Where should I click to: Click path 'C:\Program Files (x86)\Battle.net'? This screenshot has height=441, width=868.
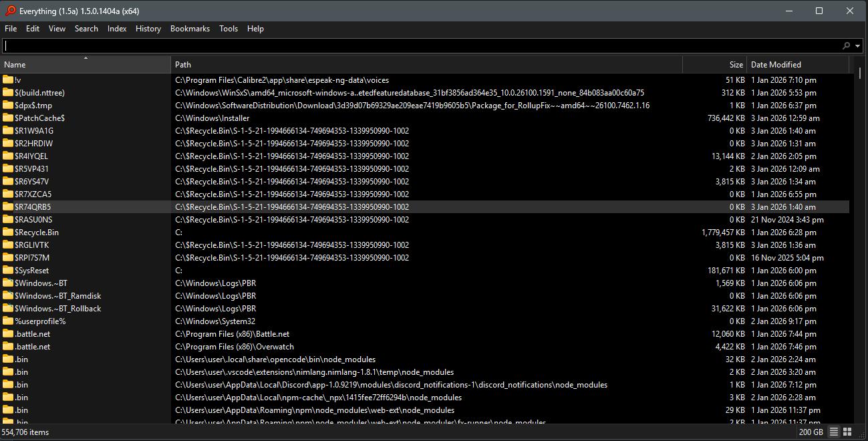(x=232, y=334)
